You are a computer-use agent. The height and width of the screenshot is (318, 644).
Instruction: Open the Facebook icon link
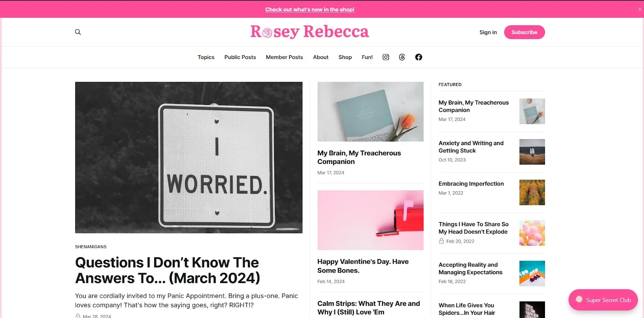[419, 57]
